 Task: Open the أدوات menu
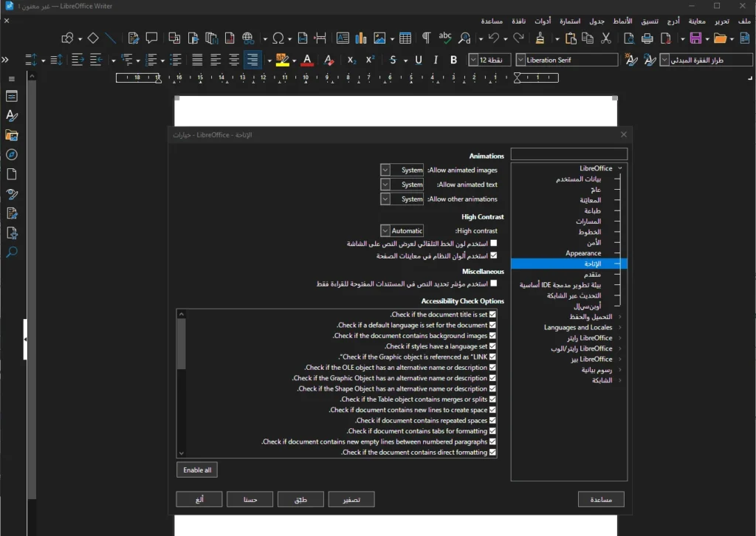pos(543,21)
